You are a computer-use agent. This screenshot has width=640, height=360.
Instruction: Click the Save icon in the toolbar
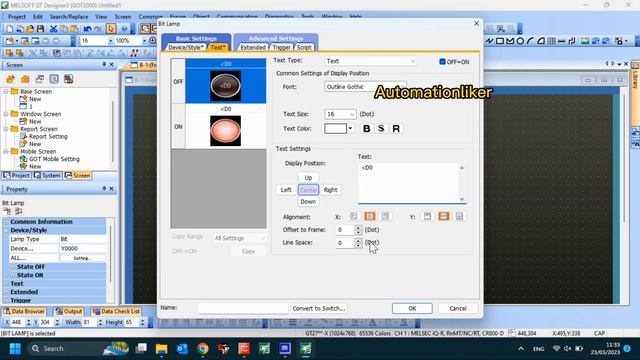[x=40, y=29]
